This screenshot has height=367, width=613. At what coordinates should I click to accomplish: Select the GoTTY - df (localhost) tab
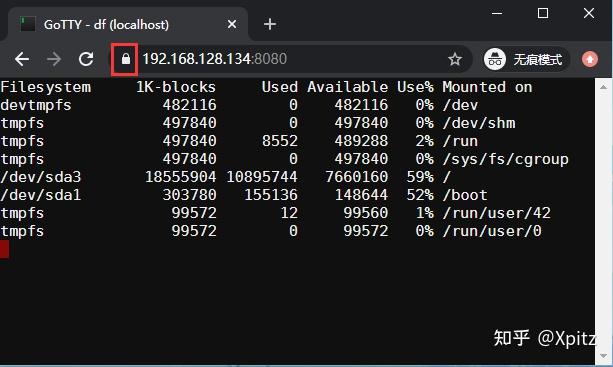[127, 24]
